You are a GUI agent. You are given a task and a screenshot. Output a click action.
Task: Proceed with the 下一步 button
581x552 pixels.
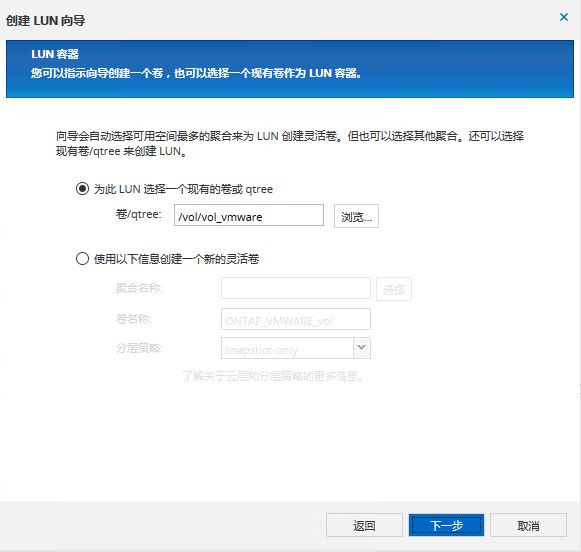coord(446,525)
